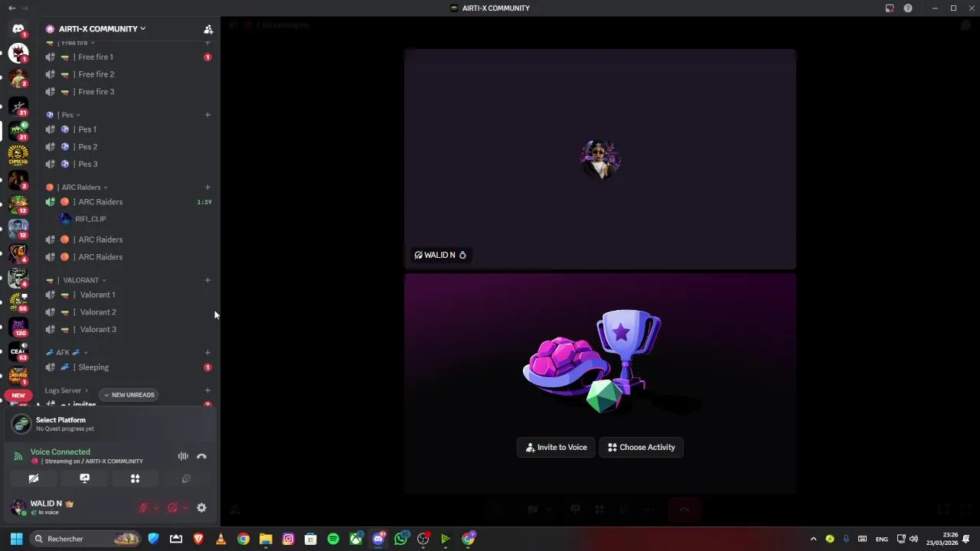980x551 pixels.
Task: Unmute the microphone in user panel
Action: tap(143, 507)
